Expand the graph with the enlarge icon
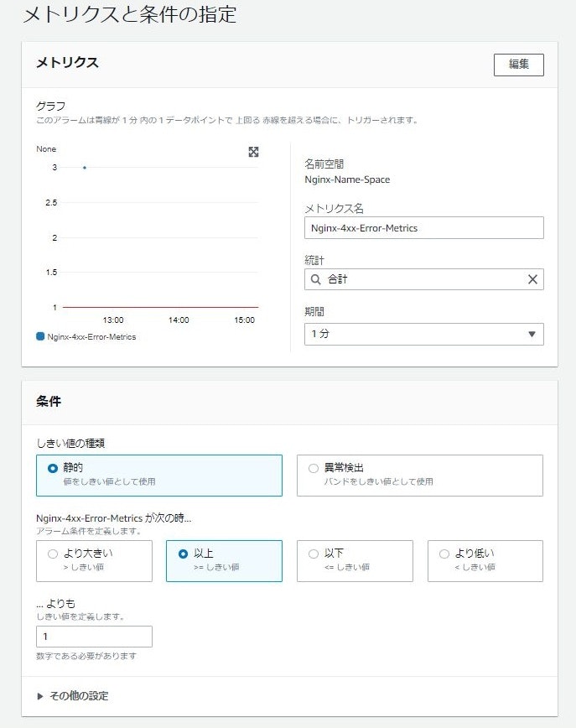Image resolution: width=576 pixels, height=728 pixels. pyautogui.click(x=253, y=152)
